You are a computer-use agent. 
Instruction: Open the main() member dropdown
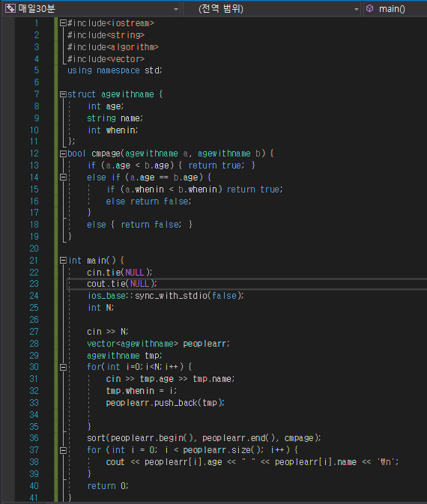click(396, 9)
